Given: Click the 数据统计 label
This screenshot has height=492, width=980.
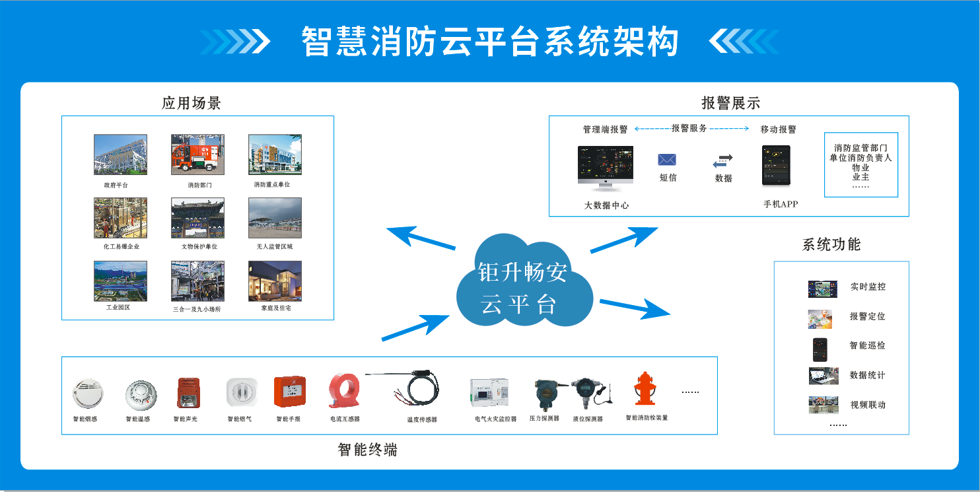Looking at the screenshot, I should click(x=868, y=375).
